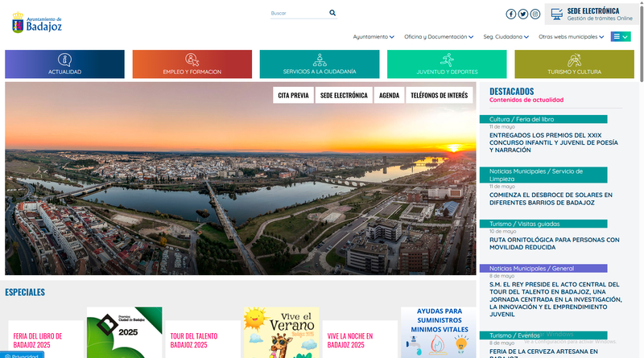Open the Premios XXIX Concurso Infantil news
The image size is (644, 358).
tap(554, 142)
